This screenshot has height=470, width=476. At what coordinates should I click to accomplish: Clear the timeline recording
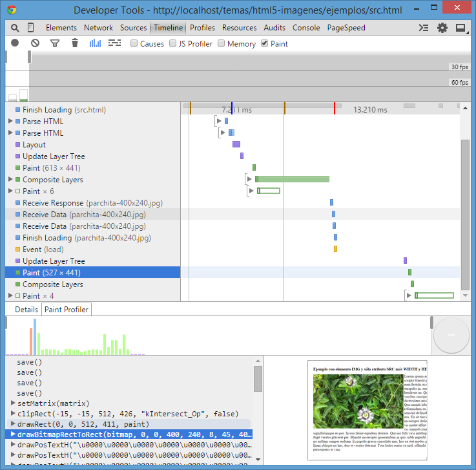tap(35, 43)
